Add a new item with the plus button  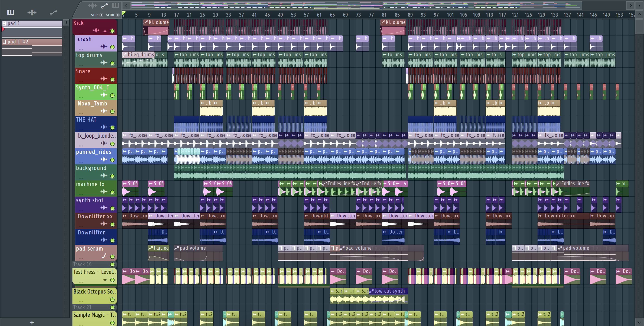[x=32, y=322]
